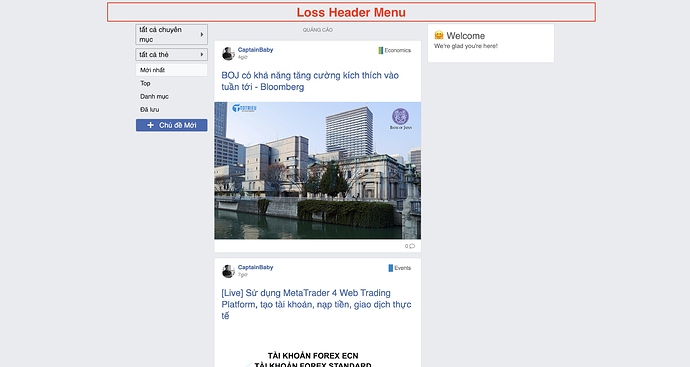
Task: View the Bank of Japan building image
Action: pos(317,171)
